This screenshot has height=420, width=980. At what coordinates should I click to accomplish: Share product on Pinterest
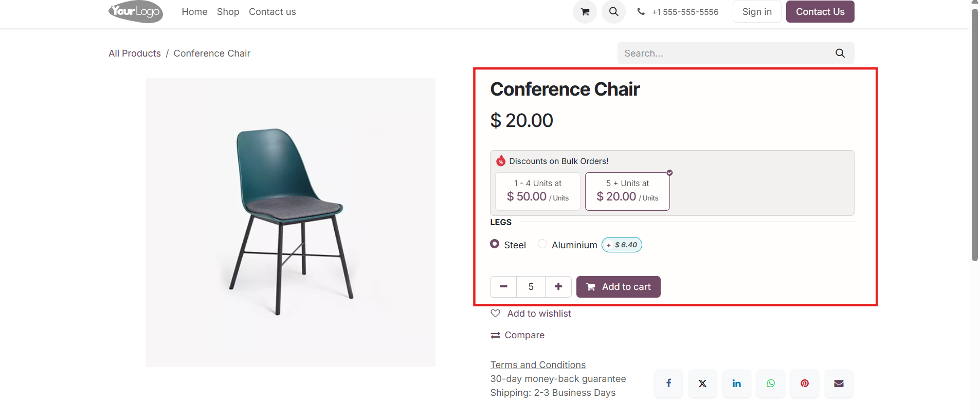pyautogui.click(x=805, y=384)
